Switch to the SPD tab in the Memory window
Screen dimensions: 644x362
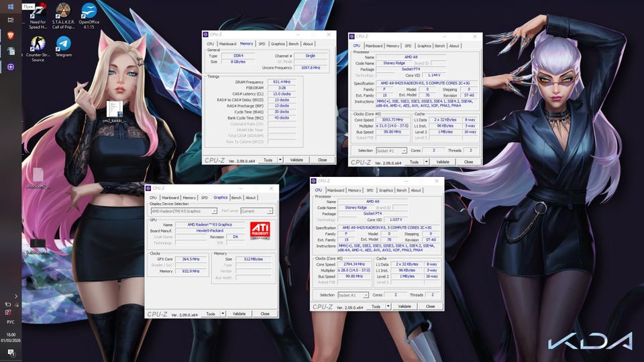point(262,44)
